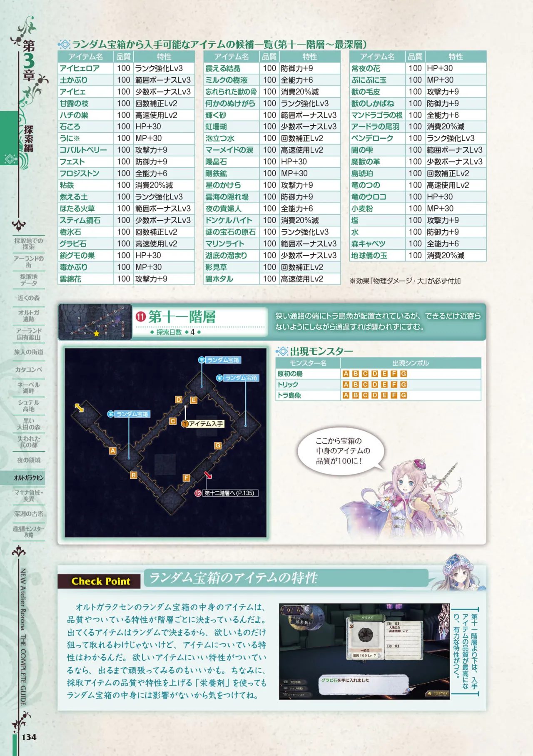Click the アイヒェロア item cell
533x756 pixels.
point(86,68)
